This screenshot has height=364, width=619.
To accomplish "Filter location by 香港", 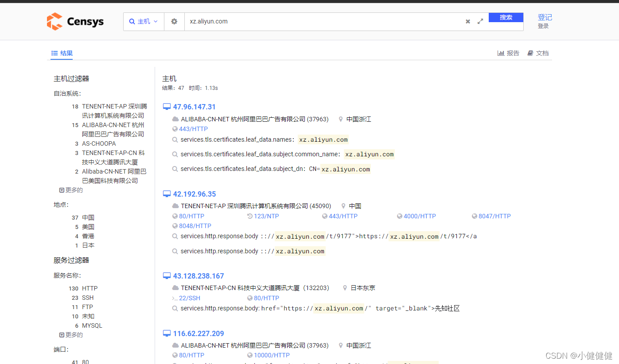I will pos(88,236).
